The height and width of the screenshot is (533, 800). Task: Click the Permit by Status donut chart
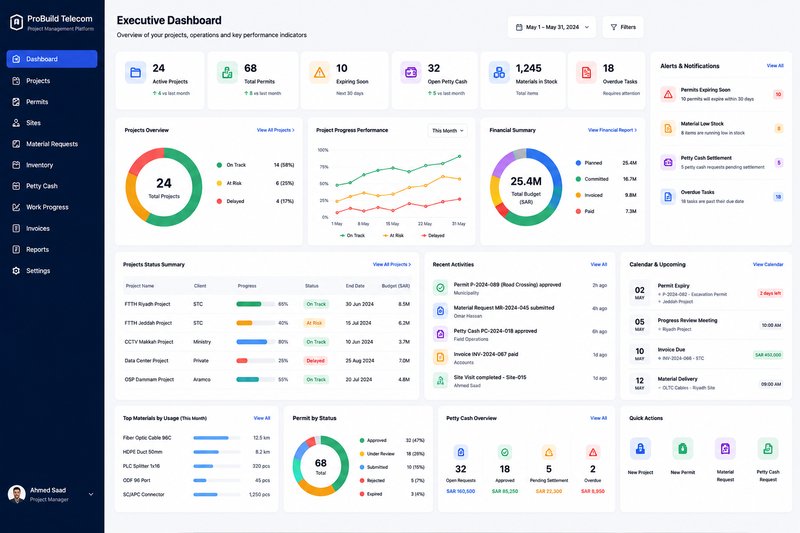pos(320,466)
